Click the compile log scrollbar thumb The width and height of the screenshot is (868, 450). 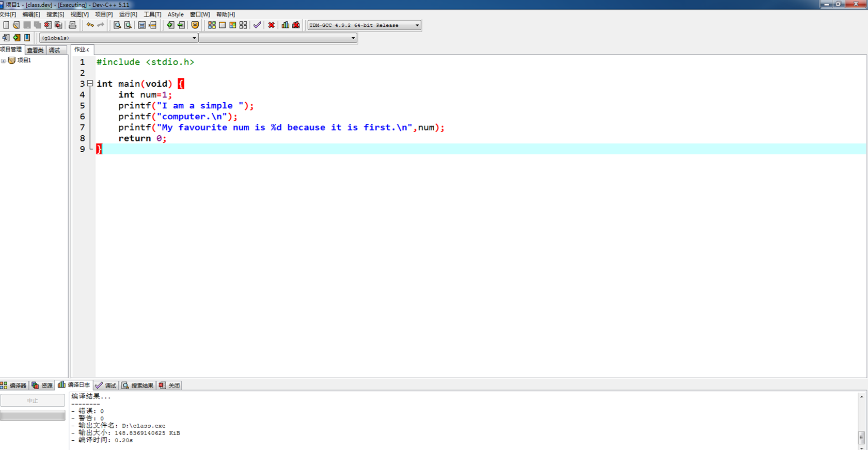point(861,438)
